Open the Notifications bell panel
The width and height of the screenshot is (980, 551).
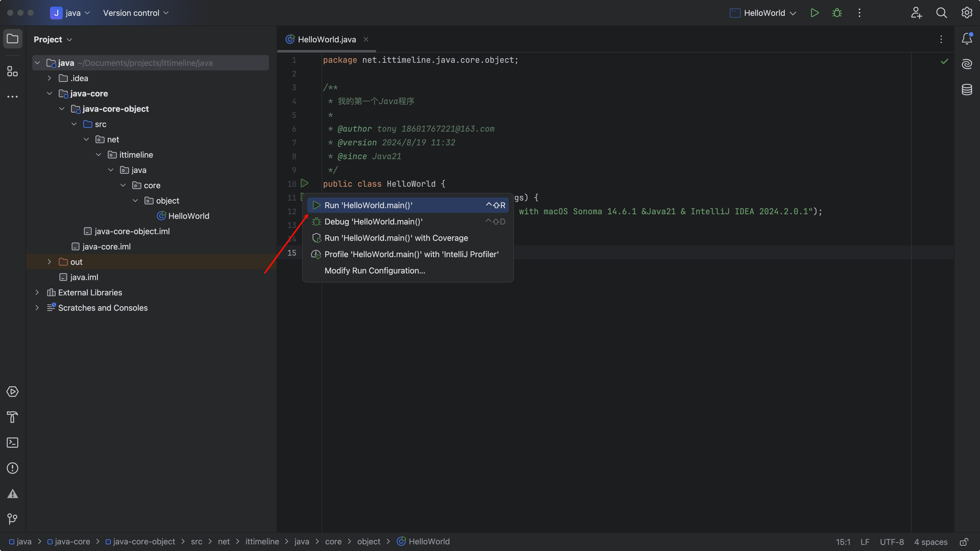pyautogui.click(x=967, y=39)
